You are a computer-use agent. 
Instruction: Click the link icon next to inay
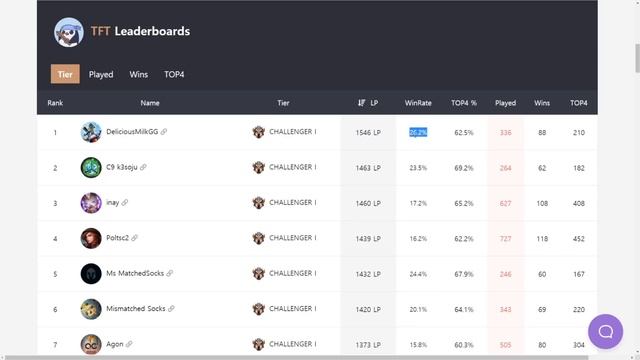124,202
